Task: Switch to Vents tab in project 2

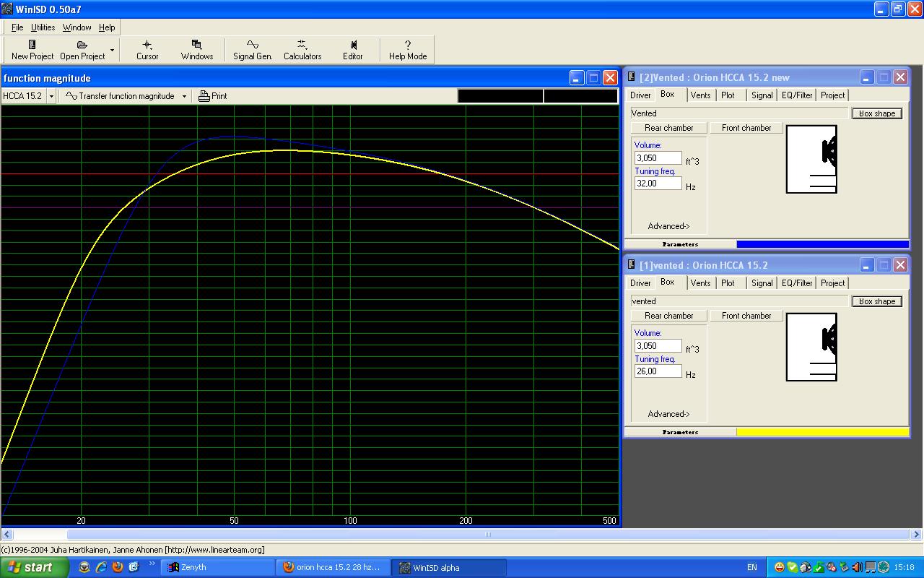Action: pyautogui.click(x=700, y=95)
